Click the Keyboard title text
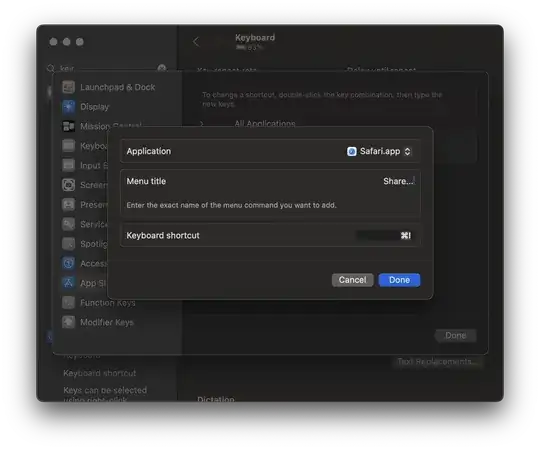 click(255, 38)
